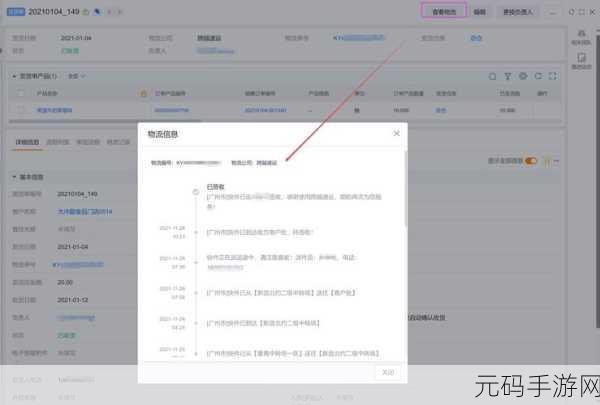
Task: Open the order product number link in row
Action: click(x=172, y=110)
